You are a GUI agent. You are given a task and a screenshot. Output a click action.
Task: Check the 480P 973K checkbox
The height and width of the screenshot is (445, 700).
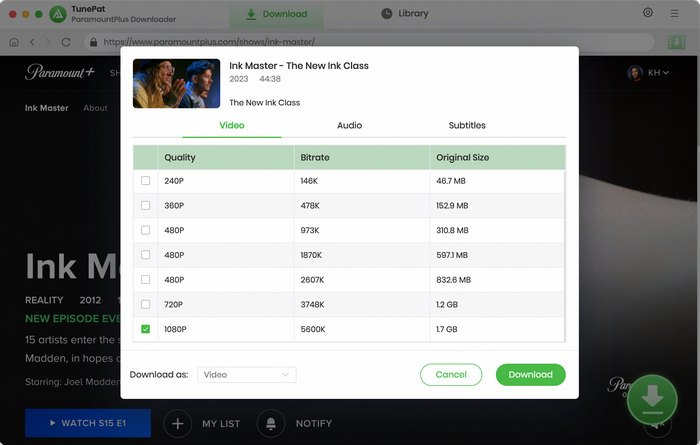[146, 230]
